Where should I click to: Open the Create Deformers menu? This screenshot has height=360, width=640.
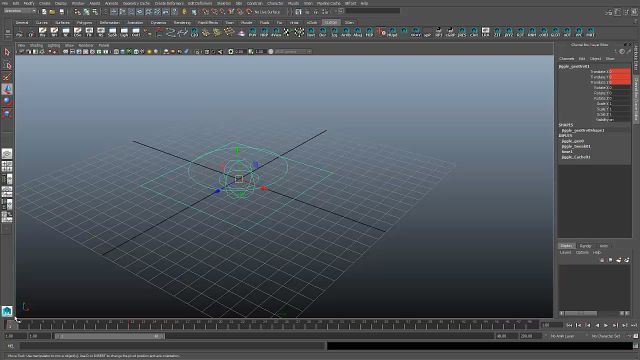169,3
